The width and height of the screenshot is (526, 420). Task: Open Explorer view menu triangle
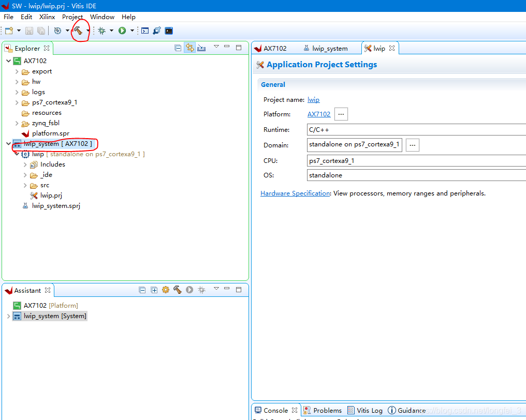(216, 47)
